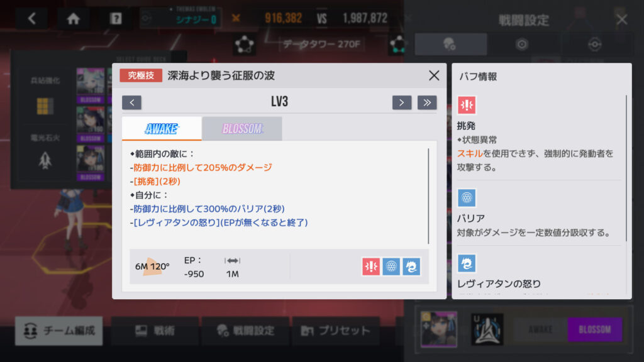Select the 挑発 buff icon in バフ情報 panel
Viewport: 644px width, 362px height.
tap(467, 105)
